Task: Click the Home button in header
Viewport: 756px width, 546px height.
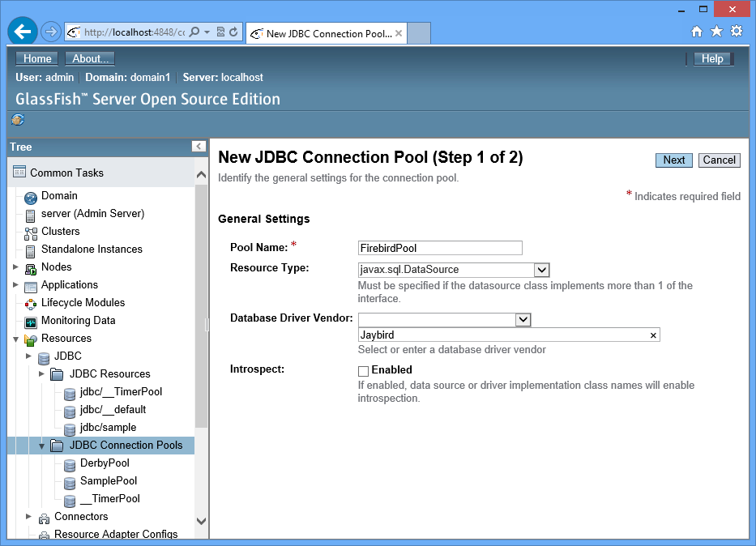Action: pos(37,58)
